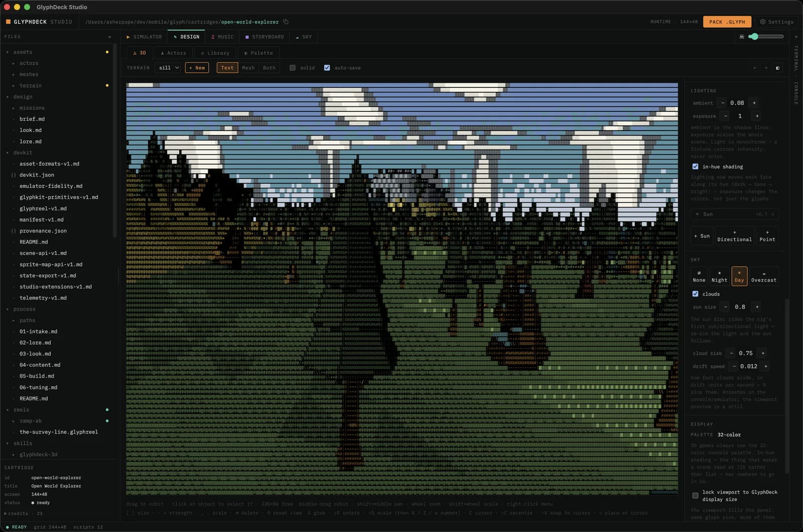This screenshot has width=803, height=532.
Task: Choose the Overcast sky preset
Action: tap(763, 276)
